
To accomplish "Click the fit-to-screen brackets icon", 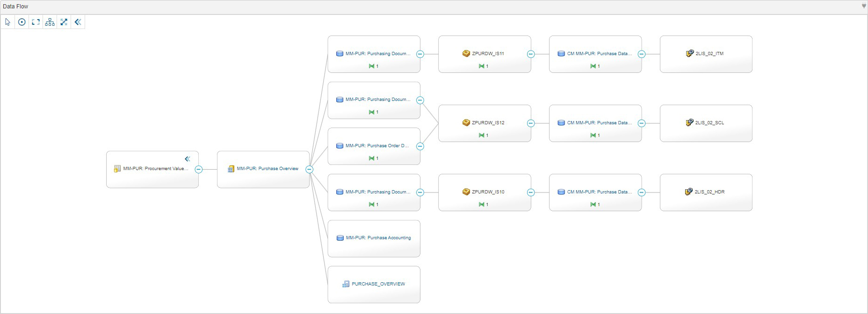I will [36, 22].
